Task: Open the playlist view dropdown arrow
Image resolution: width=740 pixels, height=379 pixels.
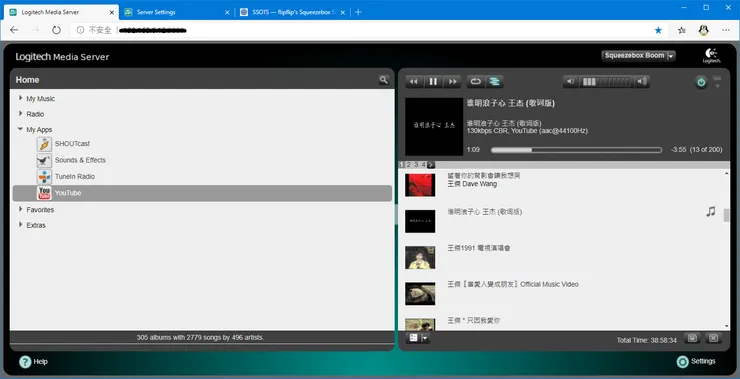Action: (x=425, y=338)
